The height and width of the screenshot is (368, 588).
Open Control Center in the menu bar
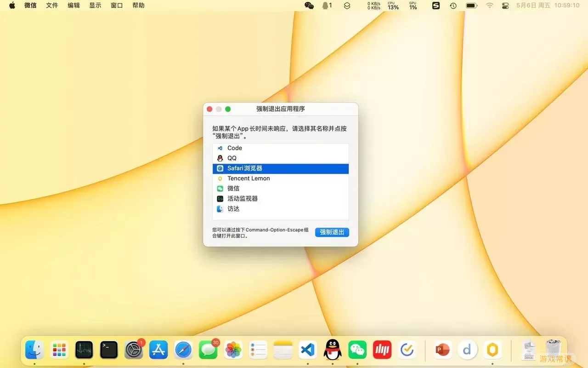505,6
